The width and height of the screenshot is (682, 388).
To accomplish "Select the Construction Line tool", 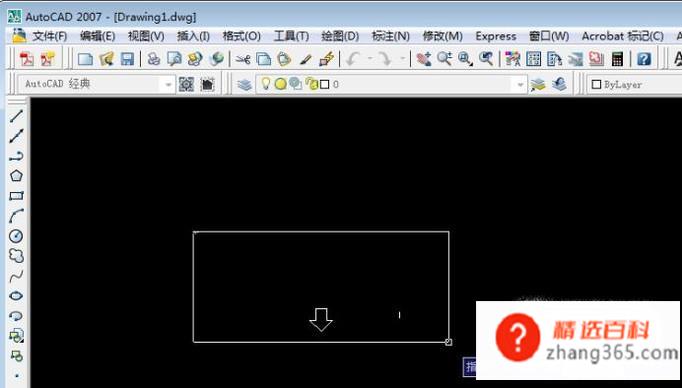I will [16, 136].
